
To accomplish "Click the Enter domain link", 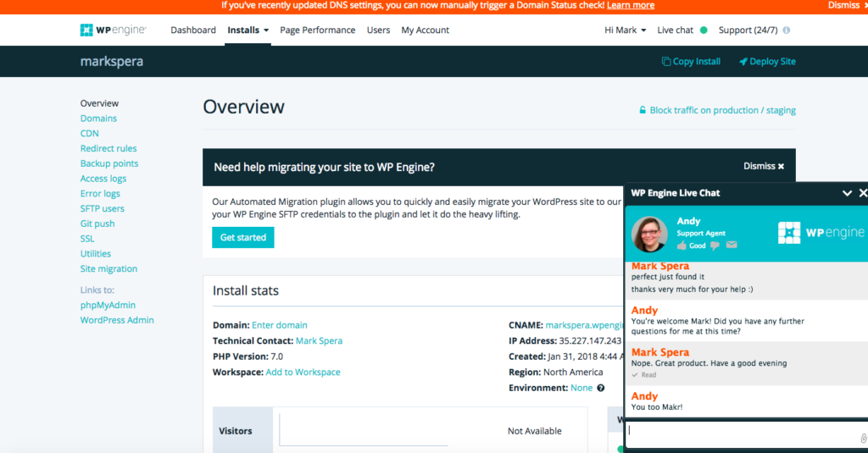I will tap(280, 324).
